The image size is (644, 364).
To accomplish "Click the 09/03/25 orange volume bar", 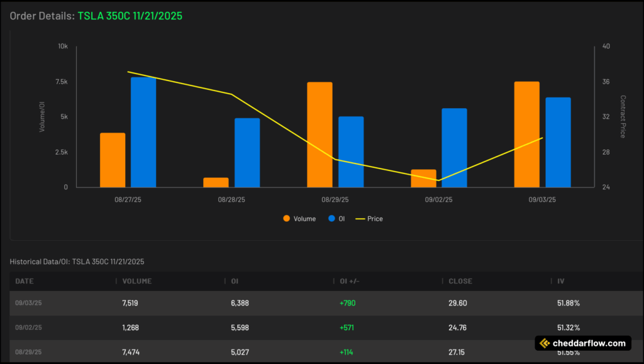I will pyautogui.click(x=527, y=134).
